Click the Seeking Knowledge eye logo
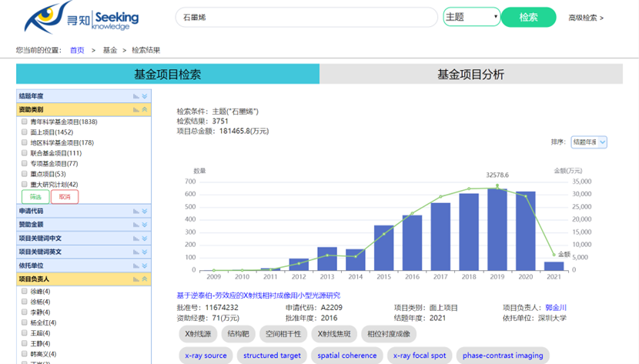The width and height of the screenshot is (639, 364). click(x=82, y=17)
